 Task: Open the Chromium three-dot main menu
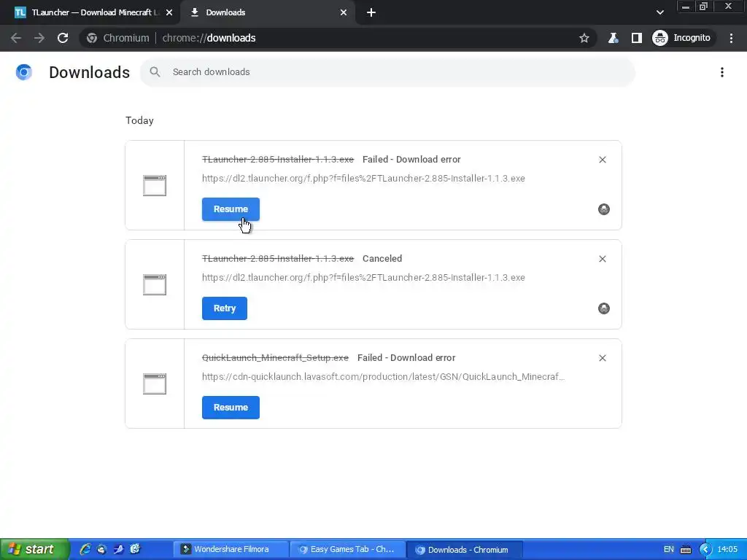pyautogui.click(x=731, y=38)
